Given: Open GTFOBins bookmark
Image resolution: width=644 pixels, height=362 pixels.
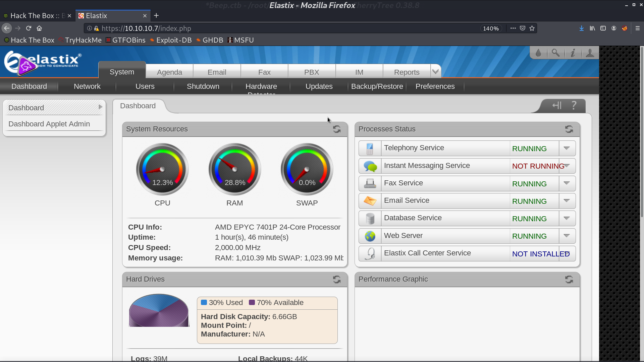Looking at the screenshot, I should (x=125, y=40).
